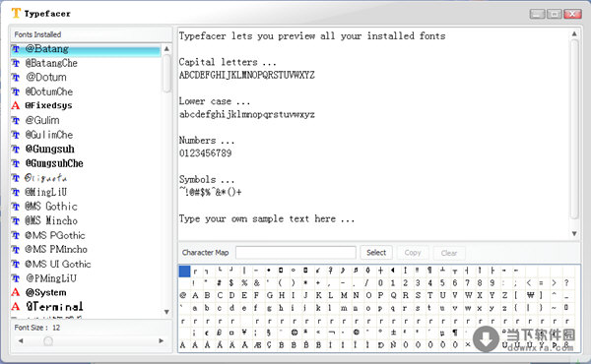The height and width of the screenshot is (364, 591).
Task: Click the Clear button
Action: pyautogui.click(x=449, y=253)
